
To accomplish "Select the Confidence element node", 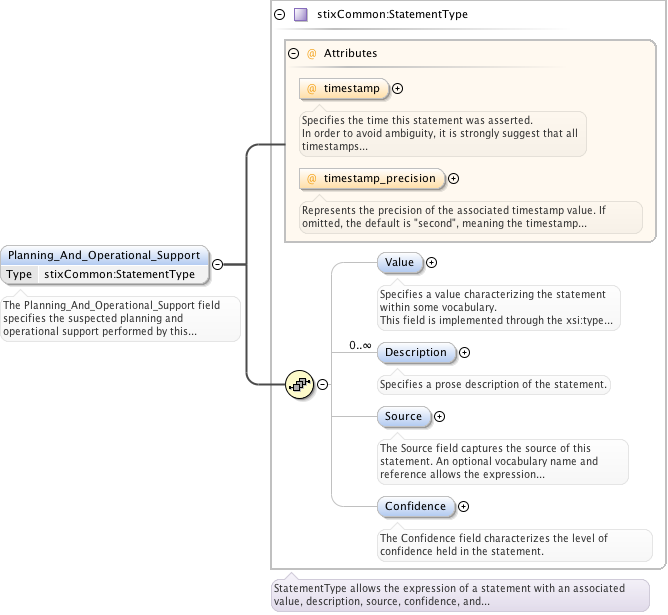I will tap(415, 507).
